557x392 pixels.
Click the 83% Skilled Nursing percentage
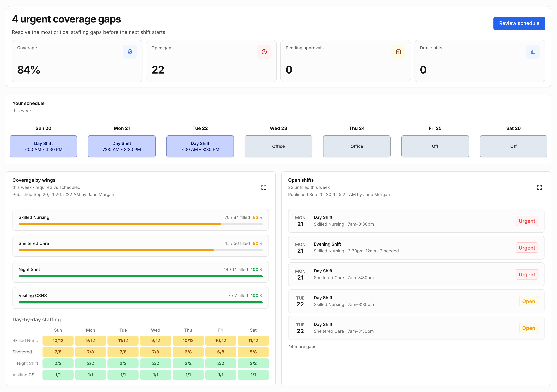(x=258, y=217)
